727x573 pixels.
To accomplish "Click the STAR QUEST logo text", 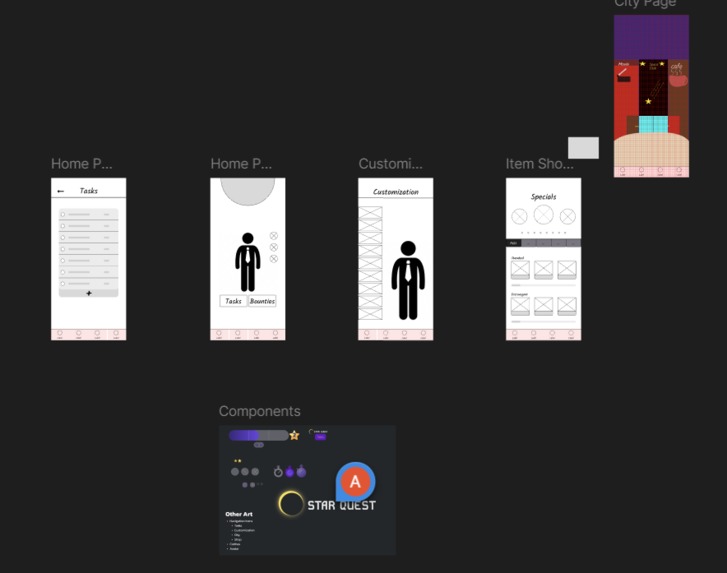I will pos(342,505).
